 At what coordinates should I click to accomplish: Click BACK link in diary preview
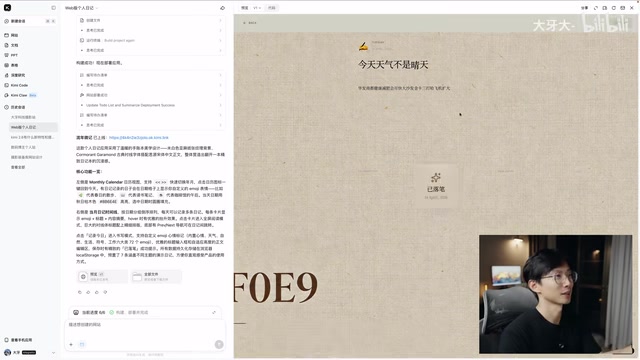250,23
